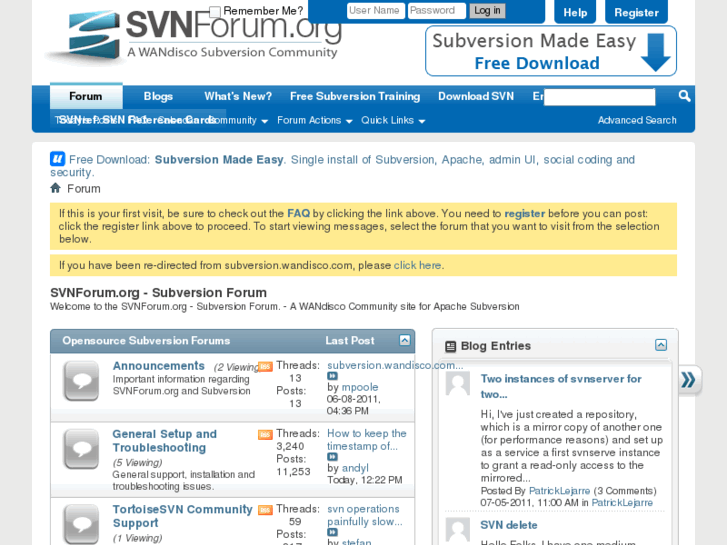Select the Blogs tab

pyautogui.click(x=158, y=96)
